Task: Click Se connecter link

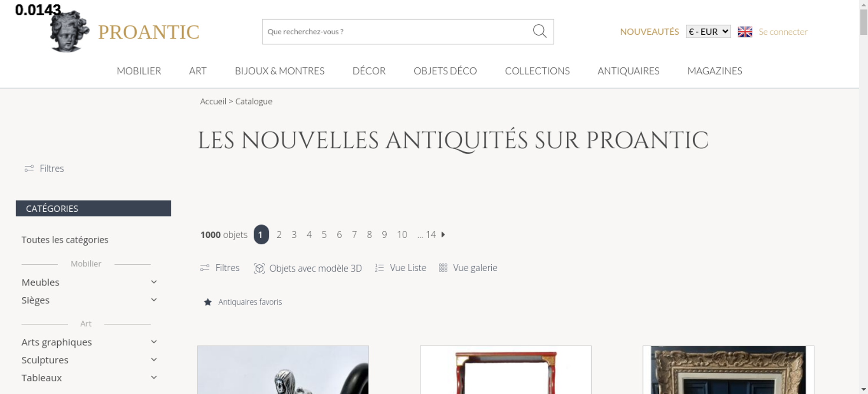Action: [x=783, y=32]
